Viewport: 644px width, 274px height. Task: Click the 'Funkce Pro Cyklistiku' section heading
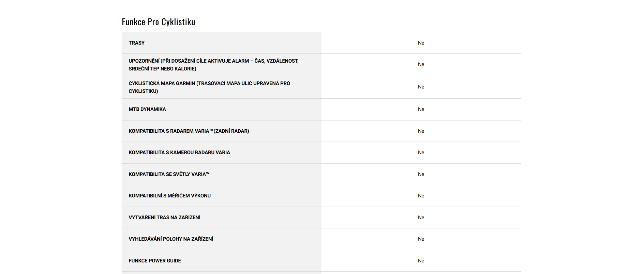click(159, 22)
